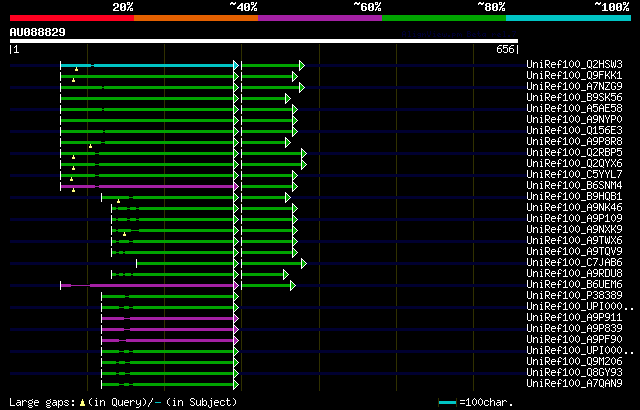This screenshot has height=410, width=640.
Task: Click the green arrowhead ending the P38389 bar
Action: coord(236,297)
